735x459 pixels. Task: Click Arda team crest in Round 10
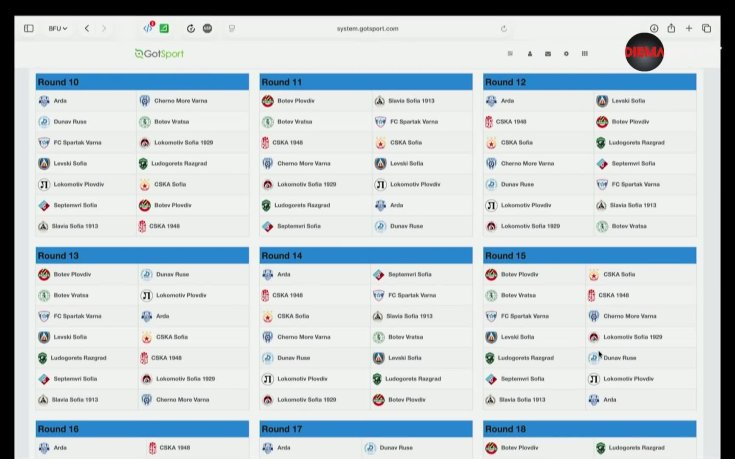point(44,101)
